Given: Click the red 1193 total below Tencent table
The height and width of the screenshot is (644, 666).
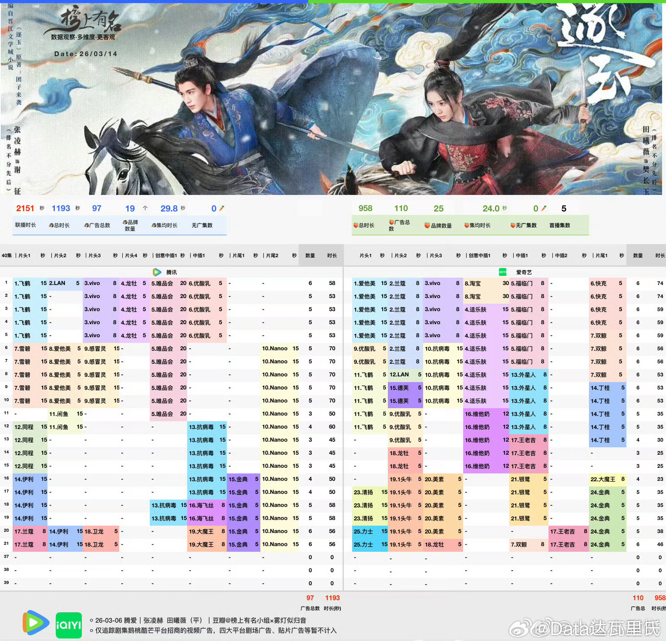Looking at the screenshot, I should pyautogui.click(x=332, y=598).
